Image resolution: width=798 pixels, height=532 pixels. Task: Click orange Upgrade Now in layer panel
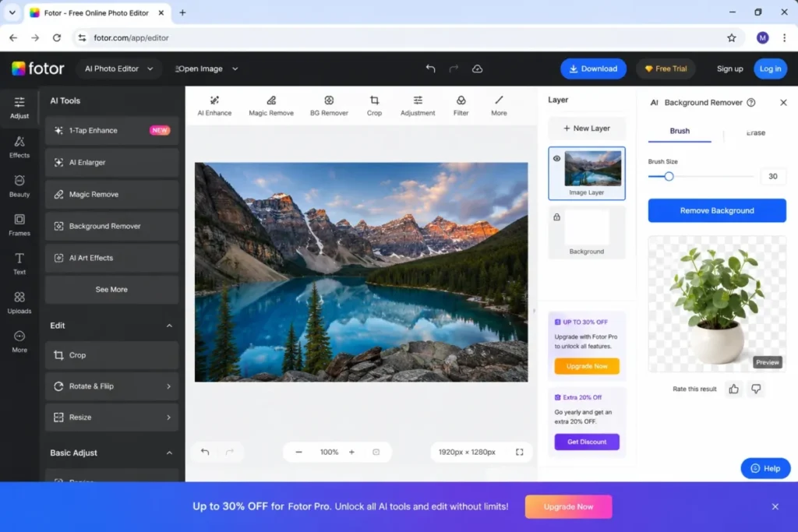[x=587, y=366]
